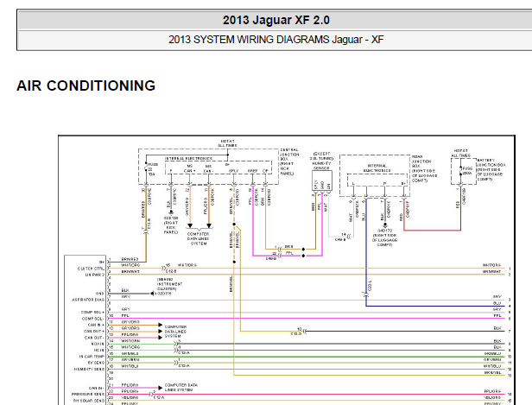Click 'G40170 (RIGHT SIDE OF LUGGAGE COMPT)' ground label
The height and width of the screenshot is (405, 532).
click(x=384, y=237)
